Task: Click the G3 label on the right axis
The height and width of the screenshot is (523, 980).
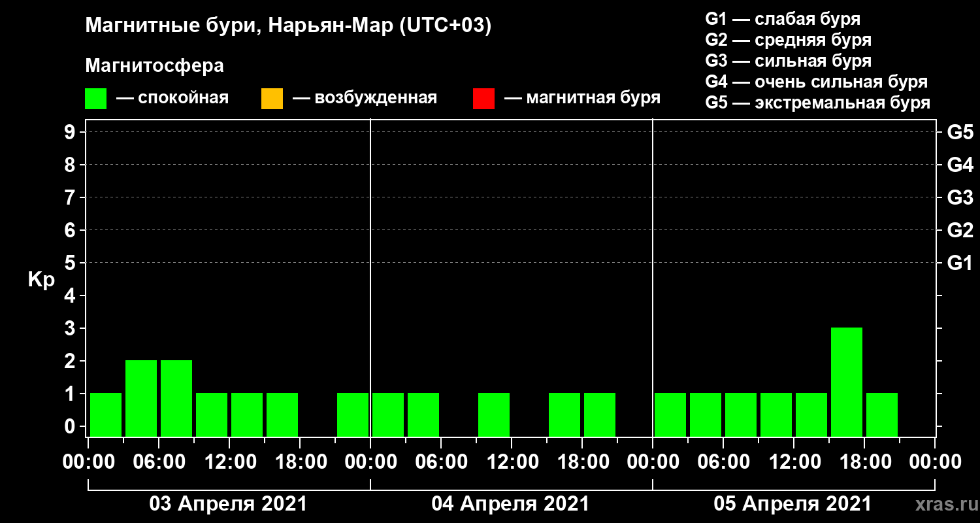Action: [960, 198]
